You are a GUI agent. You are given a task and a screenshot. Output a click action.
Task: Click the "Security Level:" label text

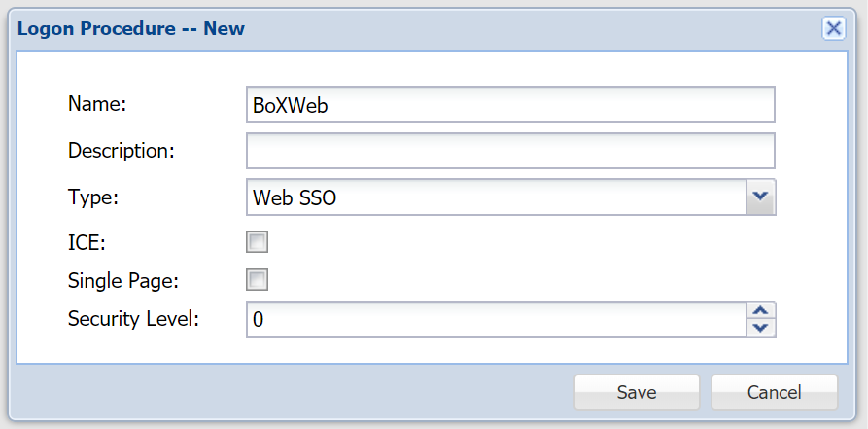tap(133, 317)
